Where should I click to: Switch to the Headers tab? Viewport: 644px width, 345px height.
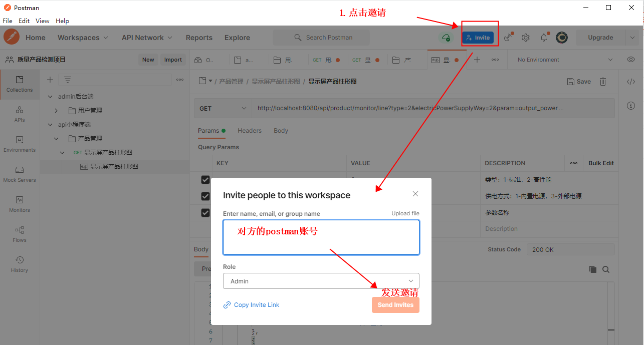[x=250, y=131]
